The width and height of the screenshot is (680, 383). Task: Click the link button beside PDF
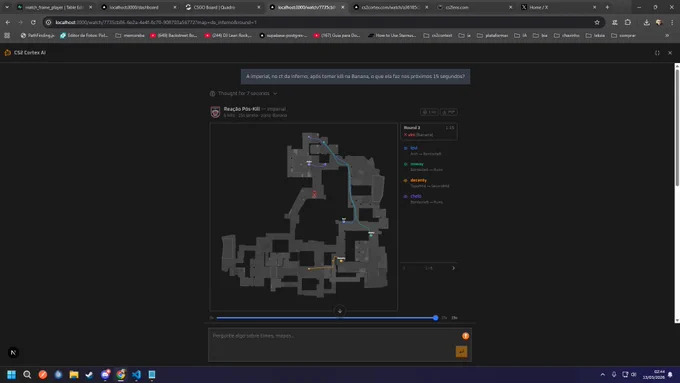[x=429, y=112]
